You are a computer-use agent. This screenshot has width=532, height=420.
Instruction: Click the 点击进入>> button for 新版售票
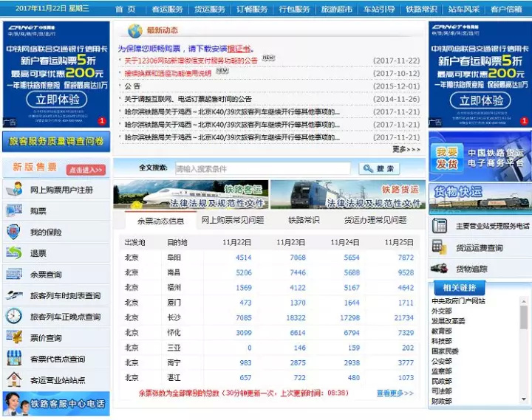tap(86, 170)
